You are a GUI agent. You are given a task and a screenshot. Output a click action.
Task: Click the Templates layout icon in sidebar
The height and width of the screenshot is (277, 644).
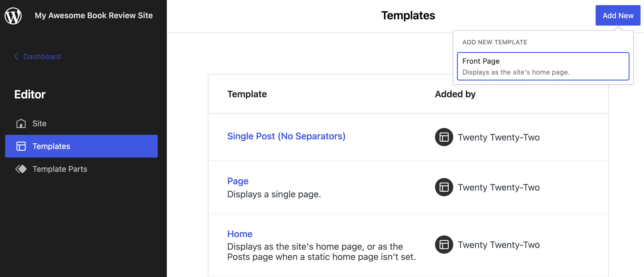pos(21,146)
